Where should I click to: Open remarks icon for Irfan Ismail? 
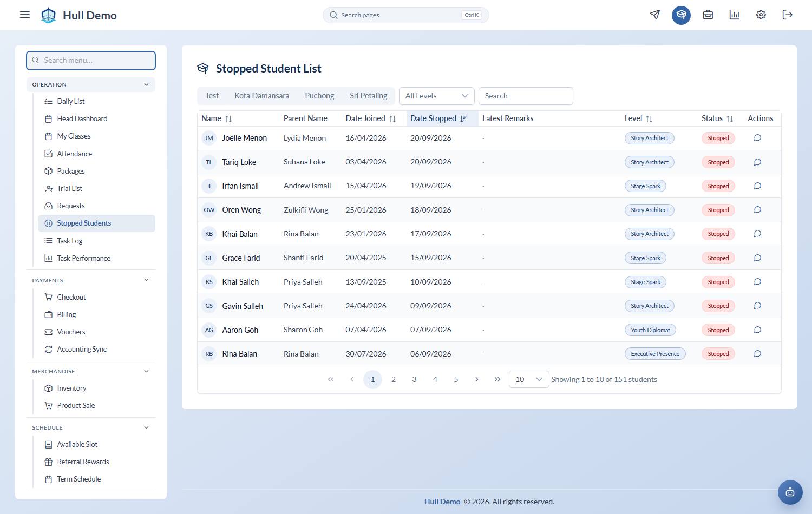pyautogui.click(x=757, y=186)
